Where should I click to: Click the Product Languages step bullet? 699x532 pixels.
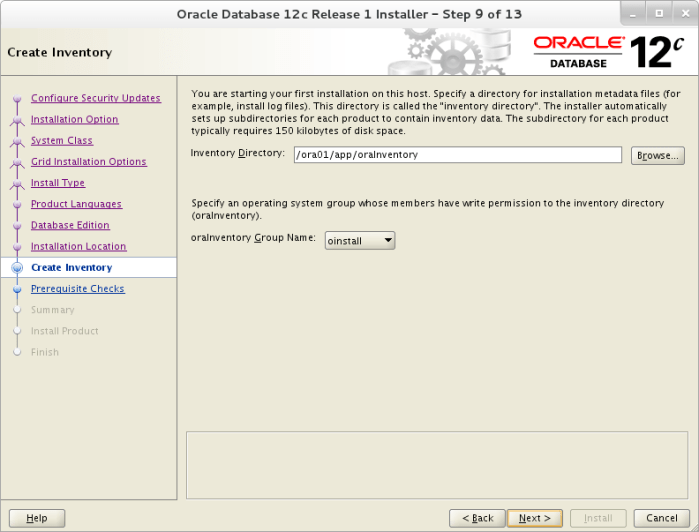coord(17,204)
